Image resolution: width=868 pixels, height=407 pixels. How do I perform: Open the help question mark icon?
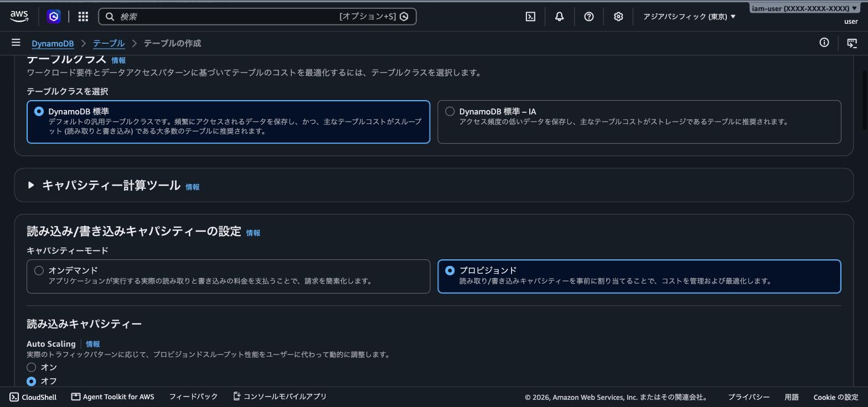(589, 17)
